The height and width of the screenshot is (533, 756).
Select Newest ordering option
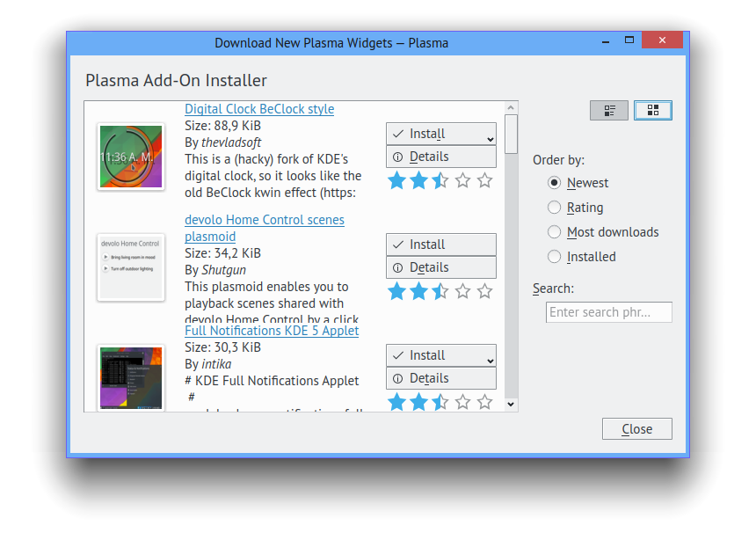[578, 183]
